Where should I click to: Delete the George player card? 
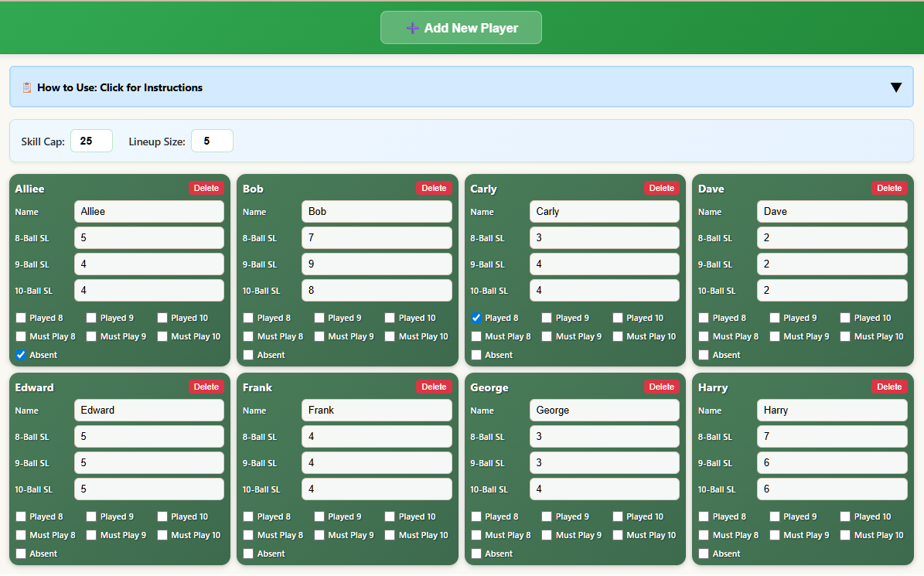(x=661, y=387)
